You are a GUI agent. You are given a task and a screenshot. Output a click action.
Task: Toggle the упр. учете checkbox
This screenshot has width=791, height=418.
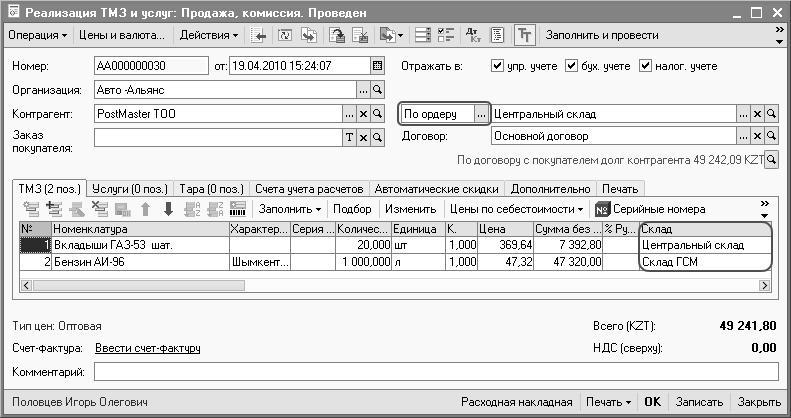[x=498, y=66]
